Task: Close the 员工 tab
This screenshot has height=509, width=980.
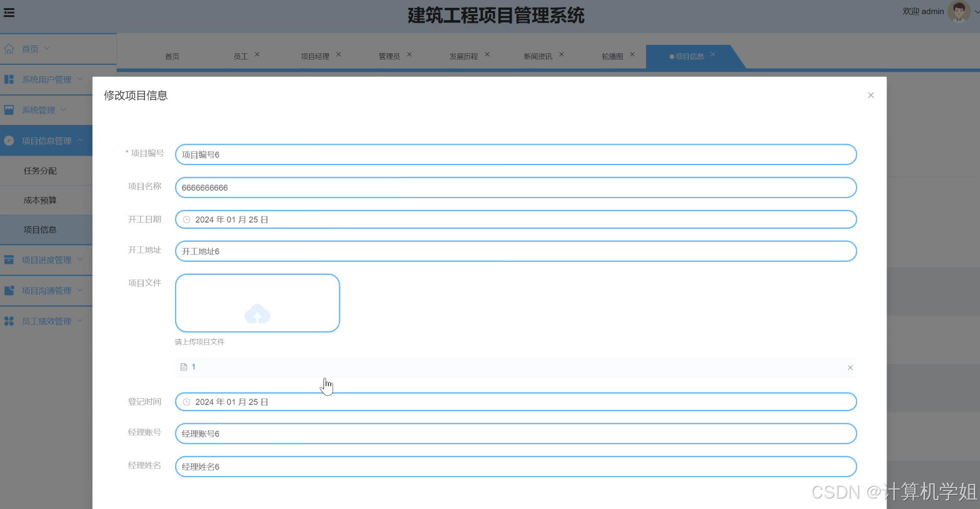Action: tap(257, 54)
